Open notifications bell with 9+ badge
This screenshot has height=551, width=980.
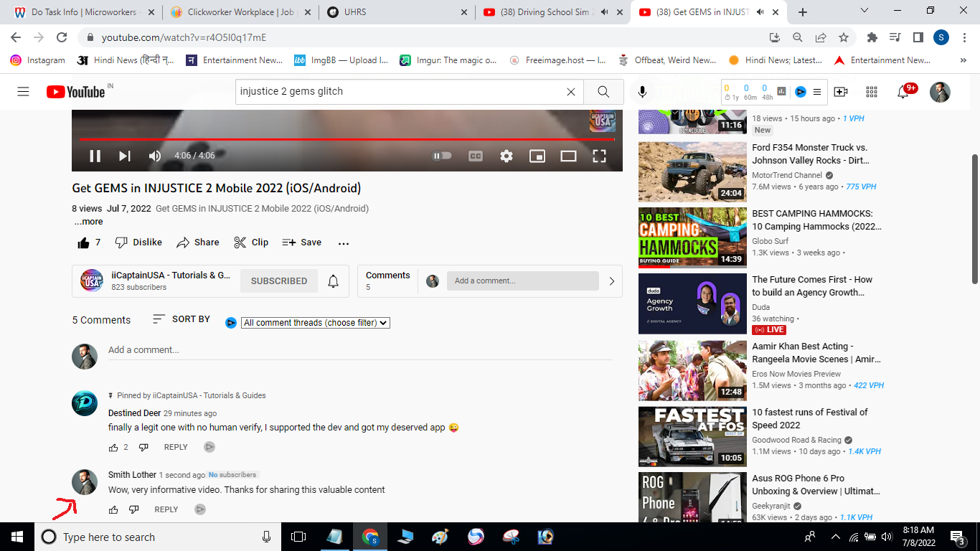tap(904, 92)
